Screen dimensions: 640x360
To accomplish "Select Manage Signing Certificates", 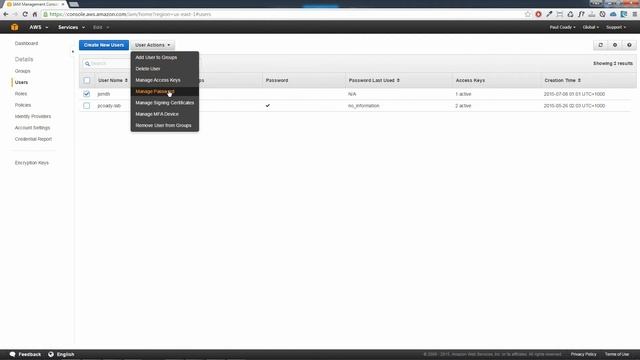I will 164,103.
